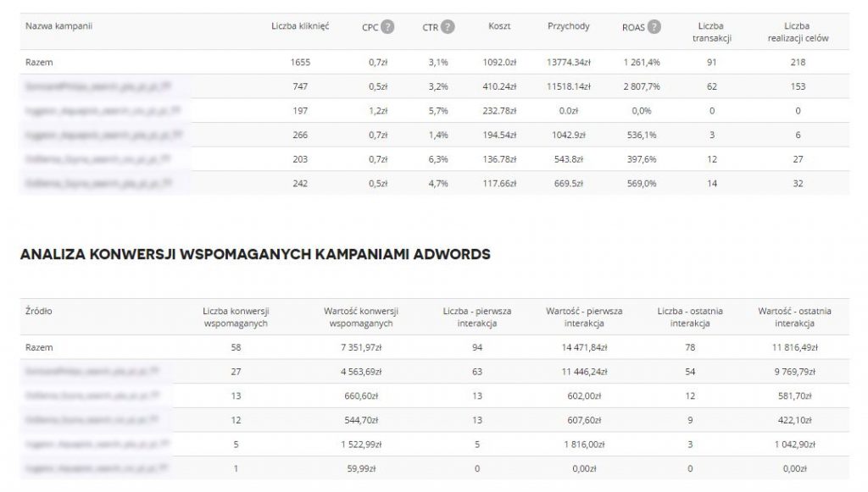Click 'Liczba konwersji wspomaganych' column header
The height and width of the screenshot is (492, 868).
[x=236, y=318]
